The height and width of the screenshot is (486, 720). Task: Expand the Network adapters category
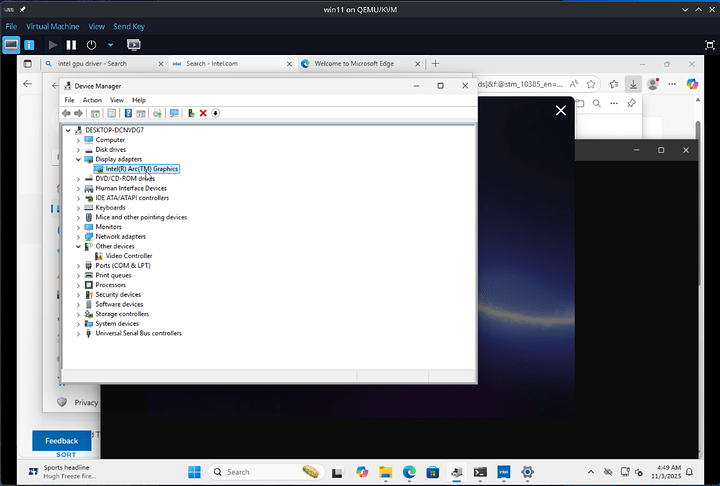pyautogui.click(x=78, y=237)
